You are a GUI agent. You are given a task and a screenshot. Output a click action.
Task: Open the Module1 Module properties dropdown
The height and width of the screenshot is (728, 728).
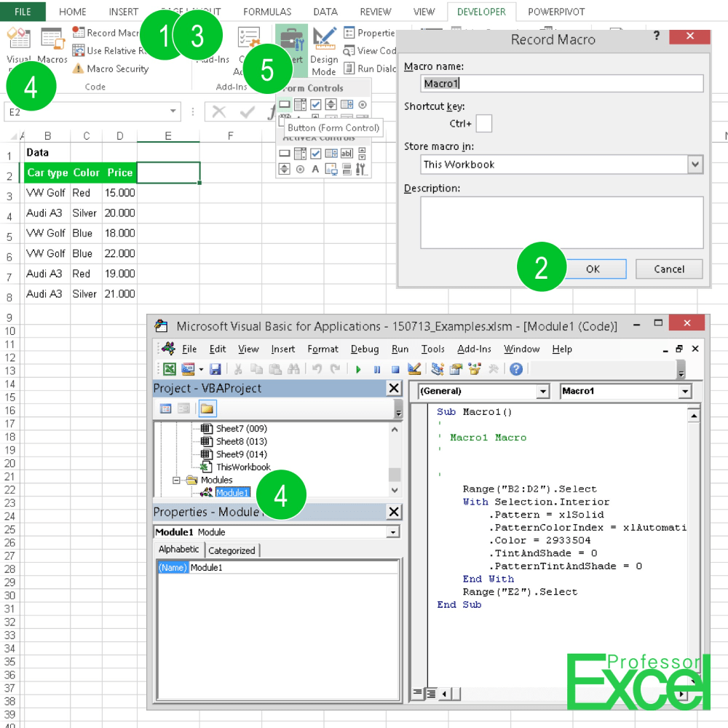click(x=393, y=532)
